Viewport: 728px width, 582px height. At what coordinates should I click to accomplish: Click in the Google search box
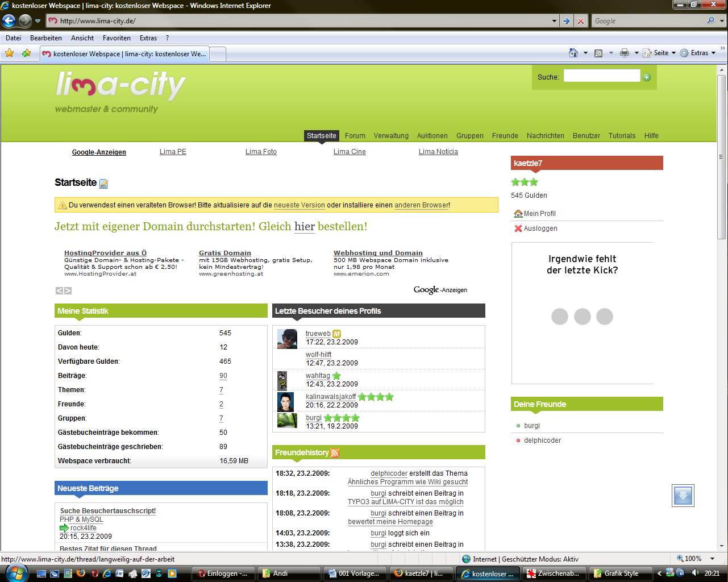[x=648, y=21]
